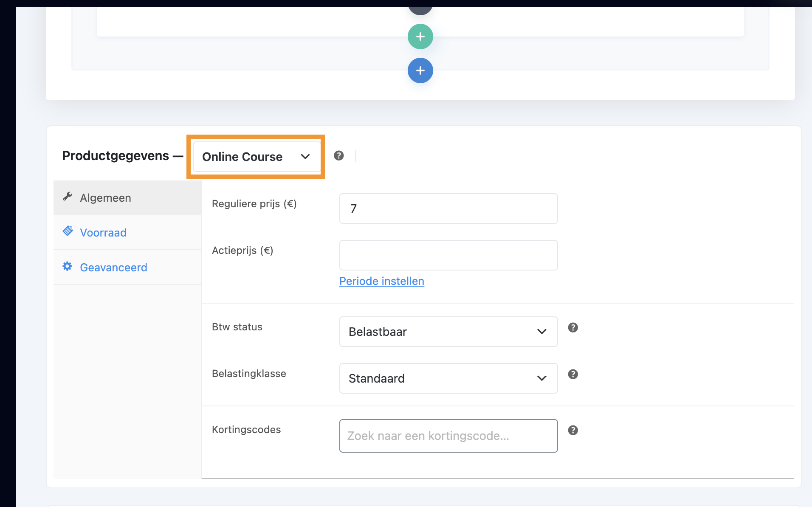Click help icon next to Kortingscodes
This screenshot has height=507, width=812.
[573, 430]
